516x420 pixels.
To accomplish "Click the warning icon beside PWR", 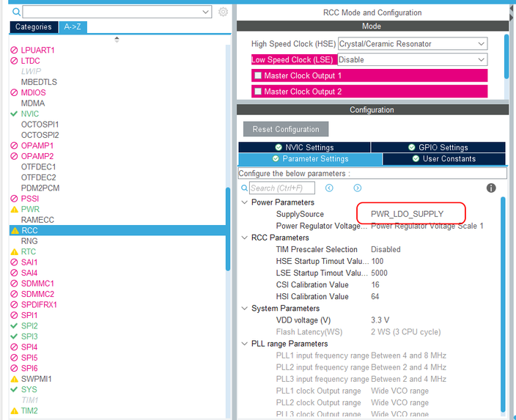I will 15,210.
